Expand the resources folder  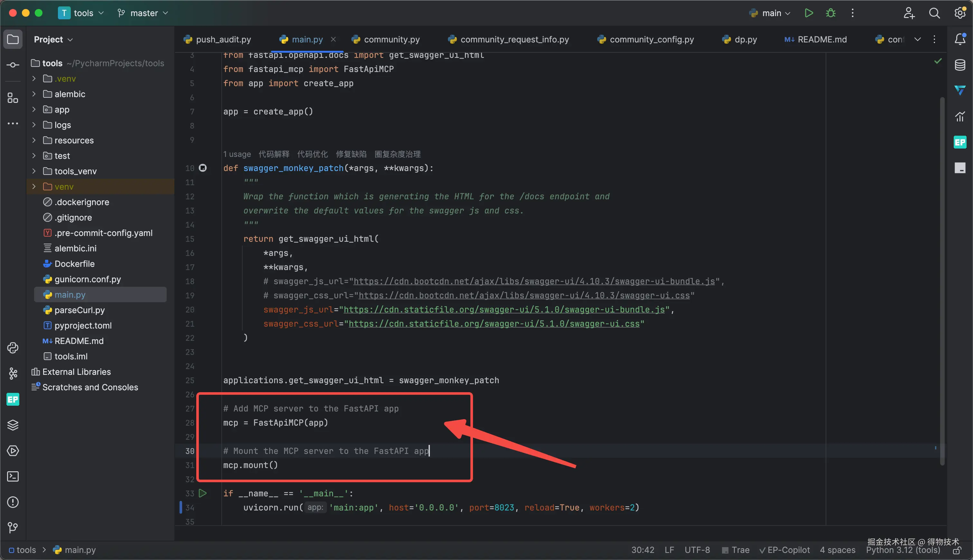point(34,140)
